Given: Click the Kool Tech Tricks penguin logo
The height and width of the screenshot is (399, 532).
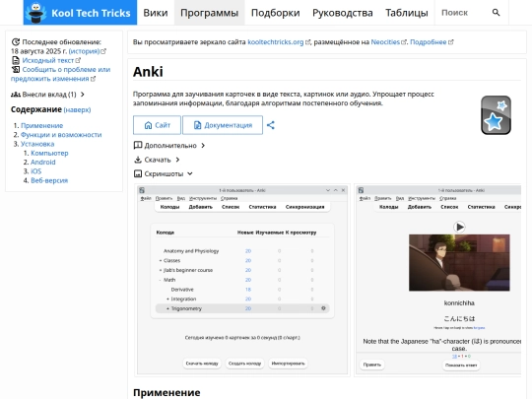Looking at the screenshot, I should (x=36, y=13).
